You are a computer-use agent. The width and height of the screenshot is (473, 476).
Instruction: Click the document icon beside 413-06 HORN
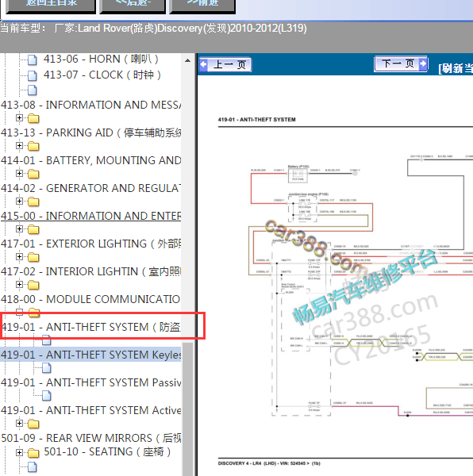tap(33, 59)
